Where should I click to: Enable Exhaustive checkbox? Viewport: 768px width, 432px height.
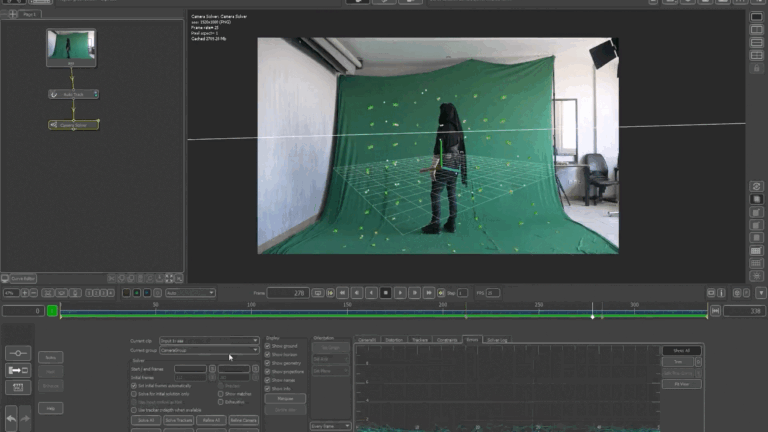[220, 402]
